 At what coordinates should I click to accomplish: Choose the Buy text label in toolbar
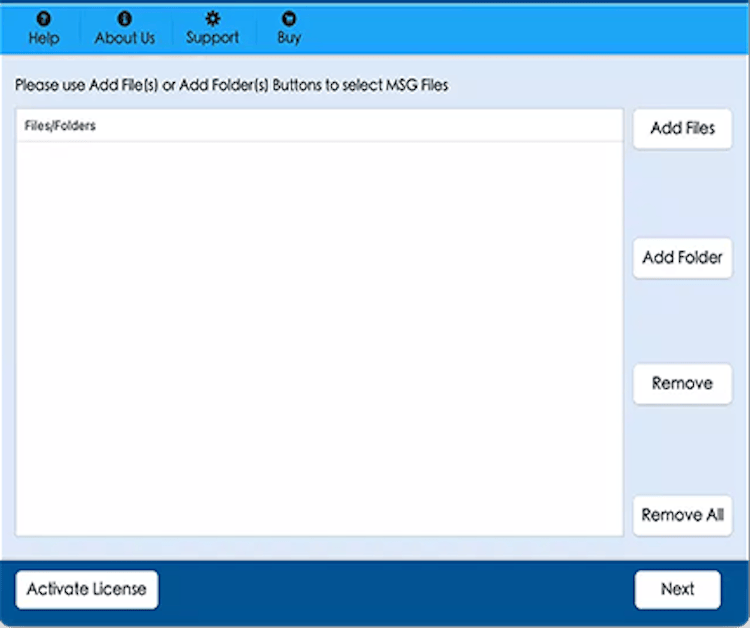point(289,38)
